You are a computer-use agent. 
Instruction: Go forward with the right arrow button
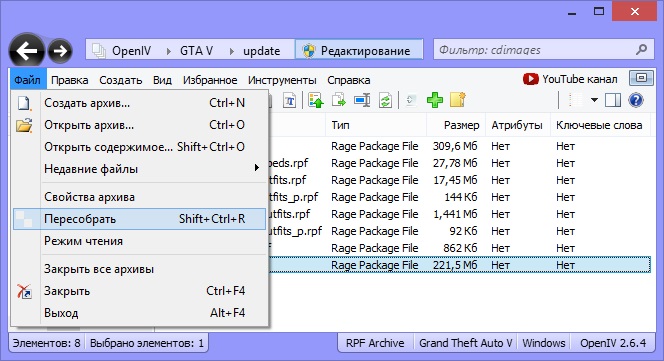tap(60, 51)
